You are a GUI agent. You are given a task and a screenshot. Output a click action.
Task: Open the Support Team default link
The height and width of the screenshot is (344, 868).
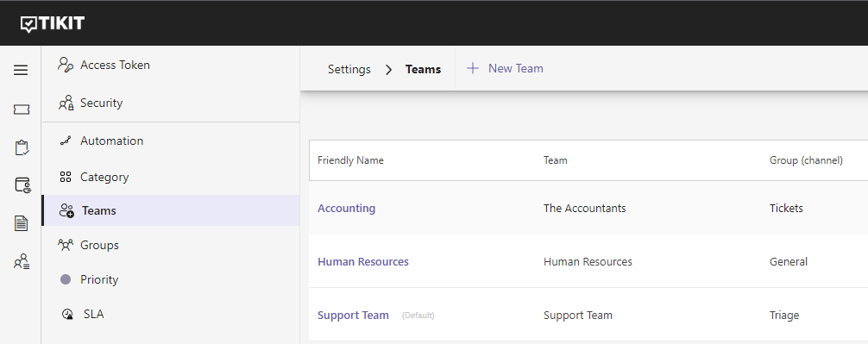[353, 316]
